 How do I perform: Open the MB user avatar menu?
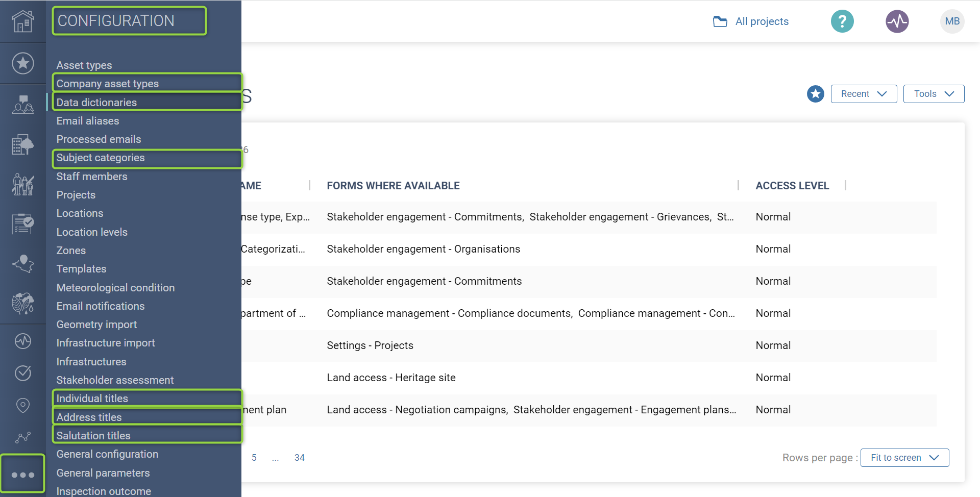coord(952,21)
